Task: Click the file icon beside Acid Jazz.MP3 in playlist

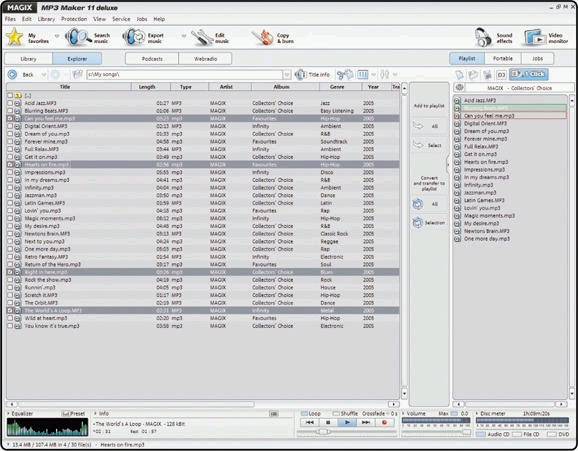Action: coord(457,100)
